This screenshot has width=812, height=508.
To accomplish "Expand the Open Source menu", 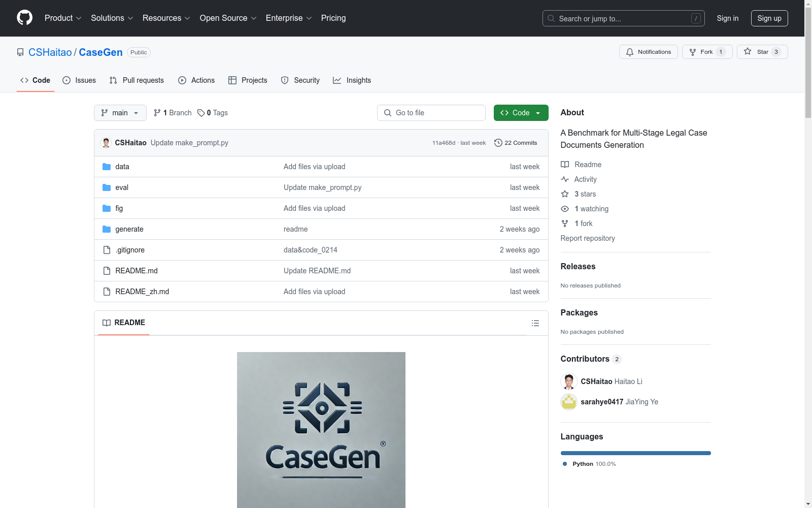I will (x=228, y=18).
